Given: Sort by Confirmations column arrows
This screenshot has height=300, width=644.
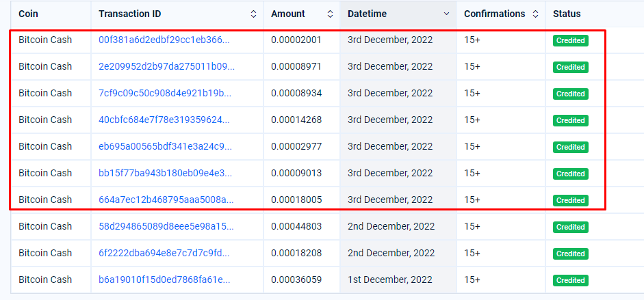Looking at the screenshot, I should (535, 14).
